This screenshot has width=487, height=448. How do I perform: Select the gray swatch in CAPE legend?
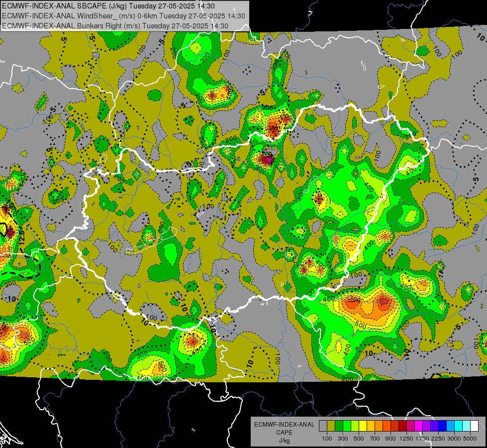(323, 426)
